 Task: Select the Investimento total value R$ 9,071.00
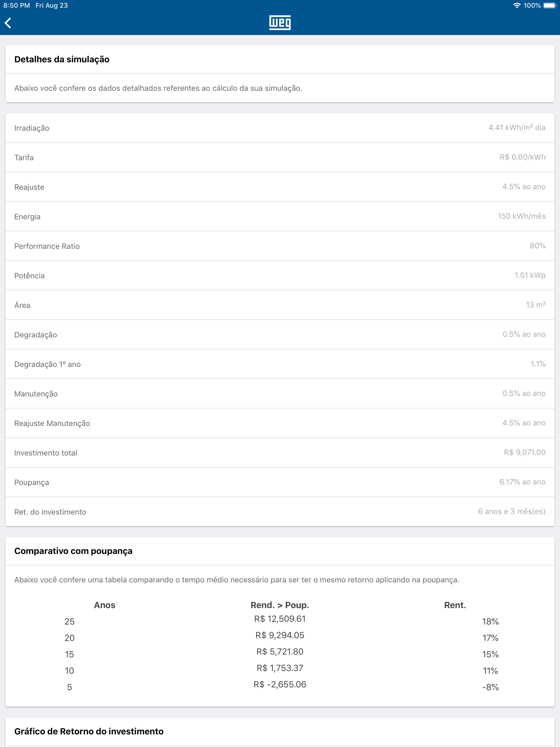coord(524,453)
